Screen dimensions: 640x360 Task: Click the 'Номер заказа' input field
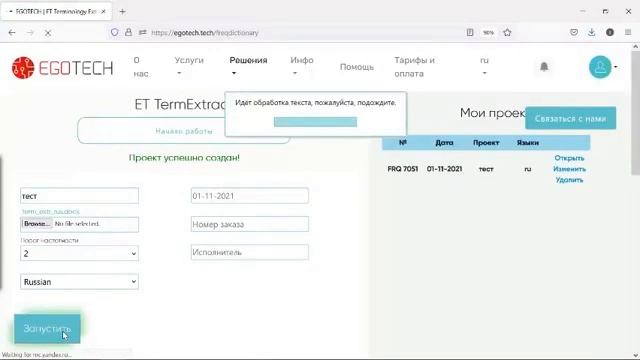[250, 224]
